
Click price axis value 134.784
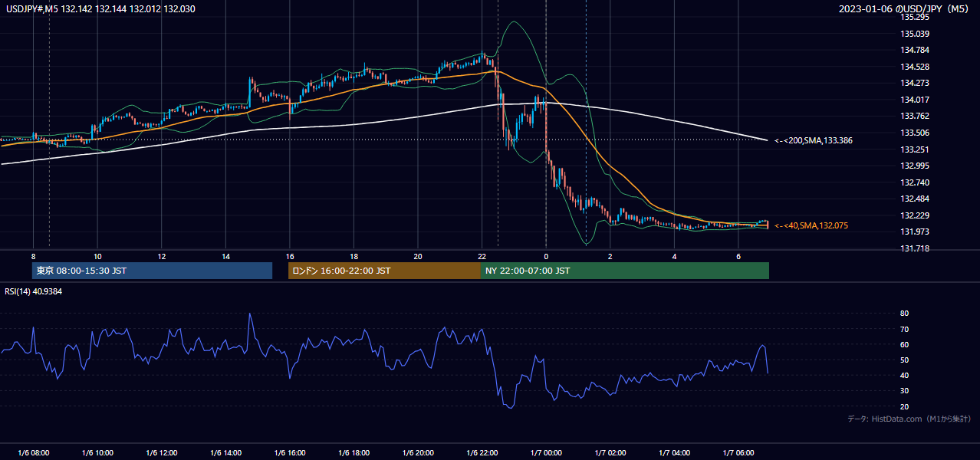point(914,51)
